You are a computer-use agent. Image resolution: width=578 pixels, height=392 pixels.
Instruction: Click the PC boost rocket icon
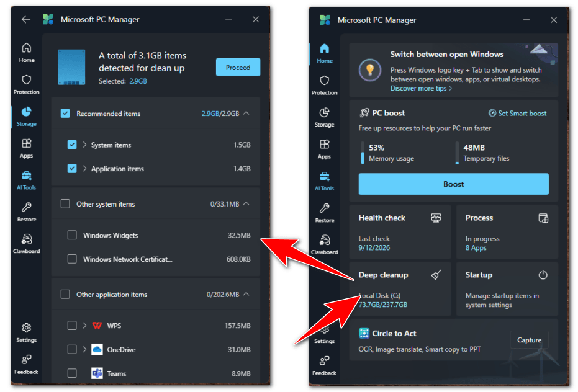click(x=364, y=113)
